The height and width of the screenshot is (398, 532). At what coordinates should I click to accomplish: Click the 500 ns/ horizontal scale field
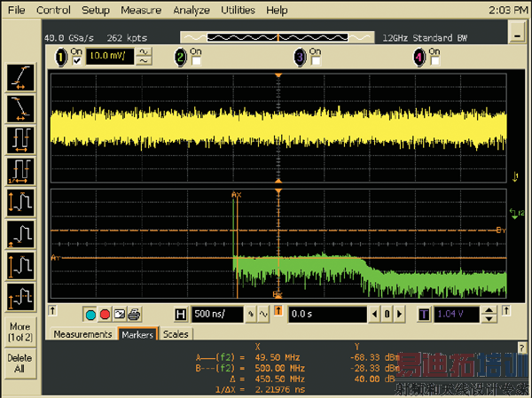click(217, 315)
